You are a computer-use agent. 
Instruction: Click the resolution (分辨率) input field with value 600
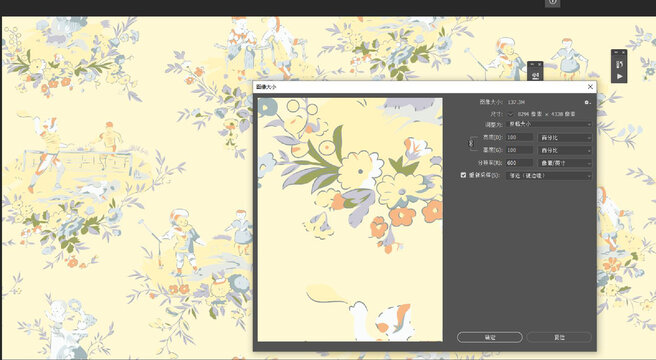519,163
